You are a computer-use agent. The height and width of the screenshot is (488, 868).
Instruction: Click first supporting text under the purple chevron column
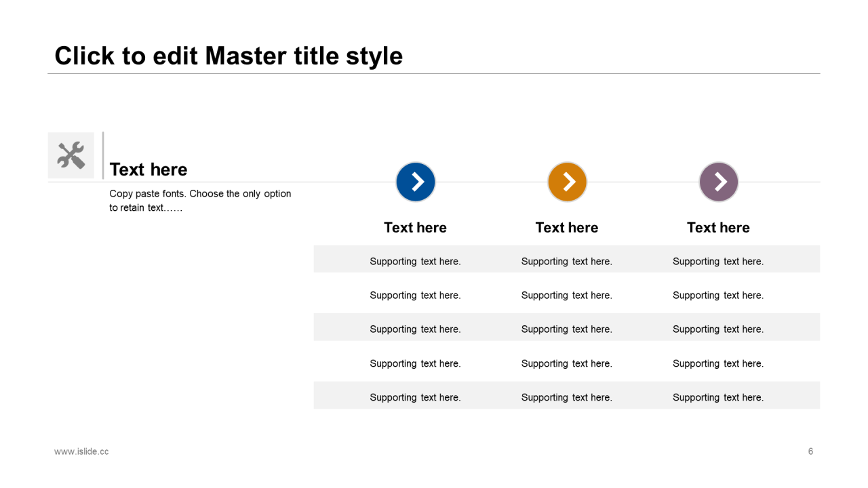[718, 262]
